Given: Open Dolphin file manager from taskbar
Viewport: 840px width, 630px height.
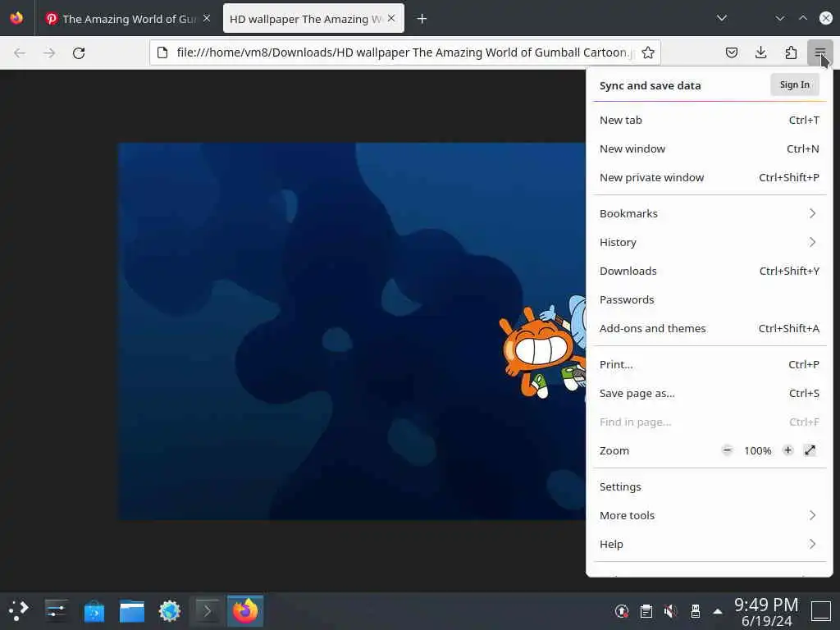Looking at the screenshot, I should 132,610.
